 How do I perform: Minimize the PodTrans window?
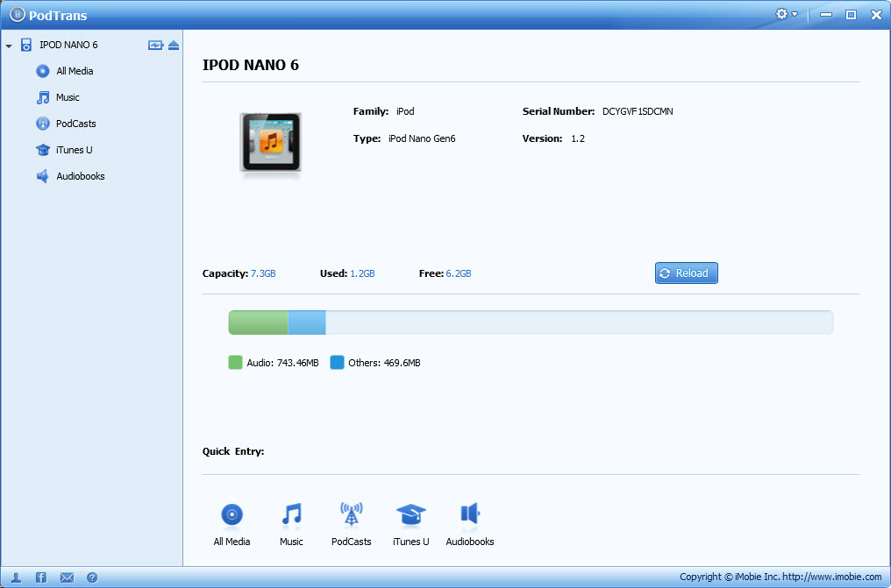(826, 15)
